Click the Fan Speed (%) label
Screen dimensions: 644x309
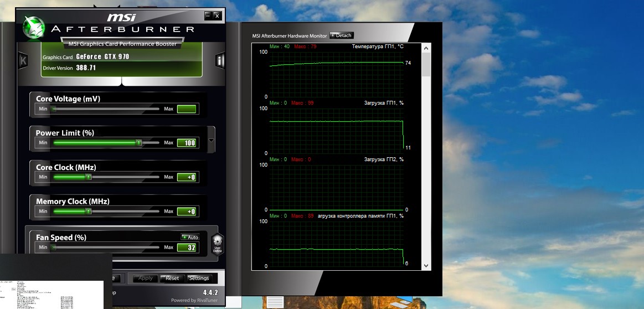point(61,237)
